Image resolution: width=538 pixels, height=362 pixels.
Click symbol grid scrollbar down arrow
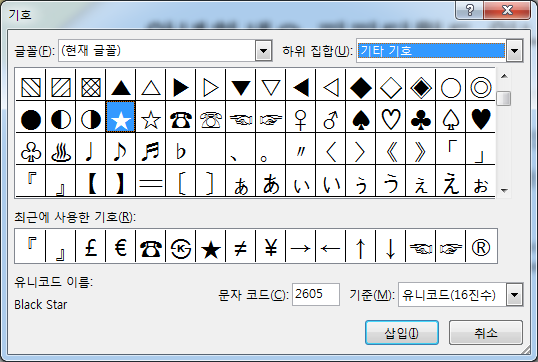[x=504, y=190]
